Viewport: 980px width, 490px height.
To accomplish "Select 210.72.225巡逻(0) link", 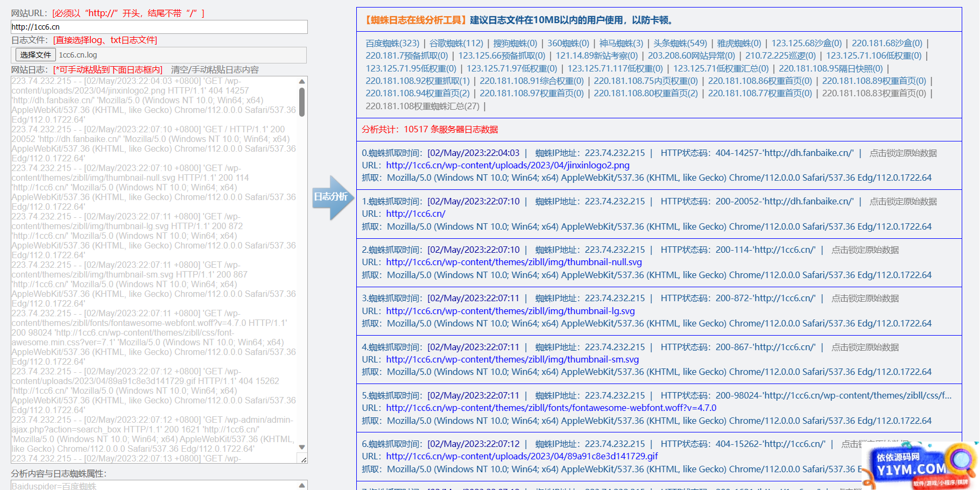I will (x=780, y=55).
